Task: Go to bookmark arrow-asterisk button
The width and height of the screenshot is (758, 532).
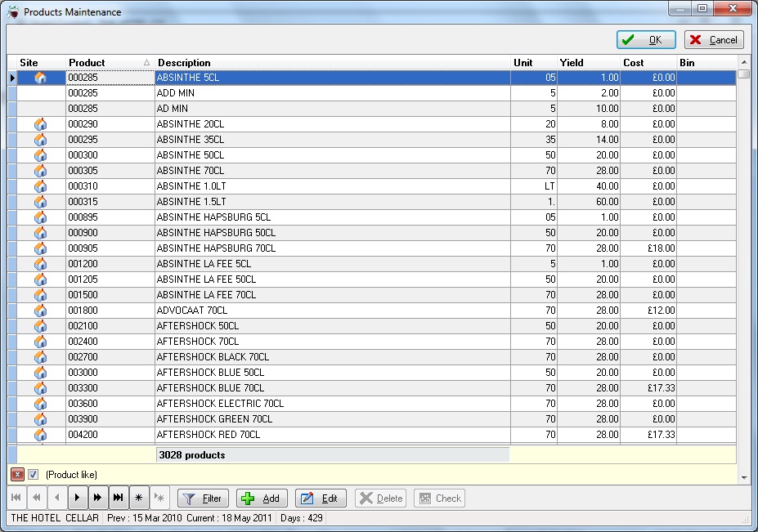Action: (159, 498)
